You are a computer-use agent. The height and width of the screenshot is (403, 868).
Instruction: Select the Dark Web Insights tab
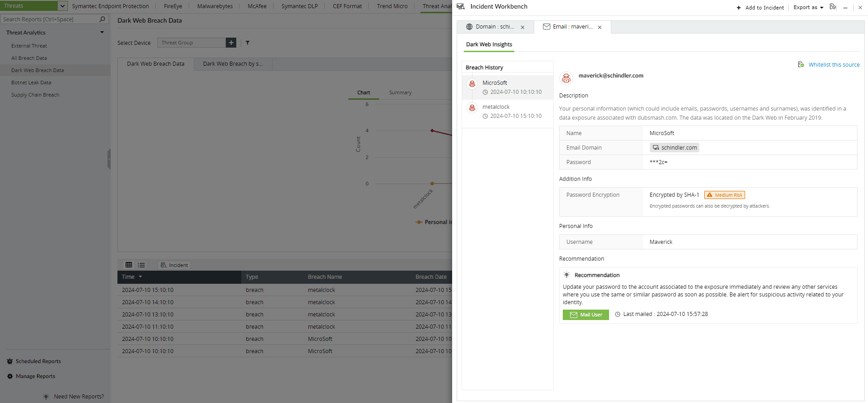tap(489, 44)
